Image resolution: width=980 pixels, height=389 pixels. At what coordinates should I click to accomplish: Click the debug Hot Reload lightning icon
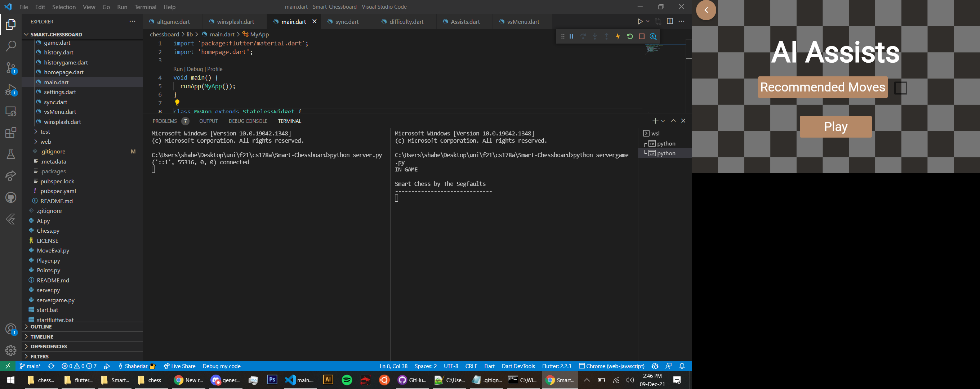pos(618,36)
